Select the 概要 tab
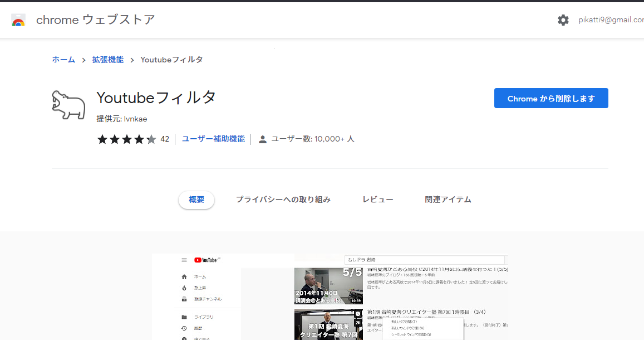644x340 pixels. [x=196, y=200]
